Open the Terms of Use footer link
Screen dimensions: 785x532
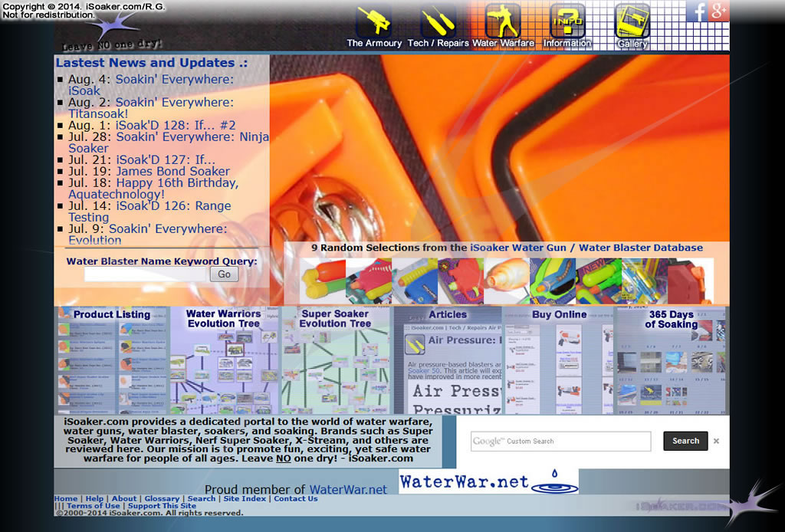(93, 505)
